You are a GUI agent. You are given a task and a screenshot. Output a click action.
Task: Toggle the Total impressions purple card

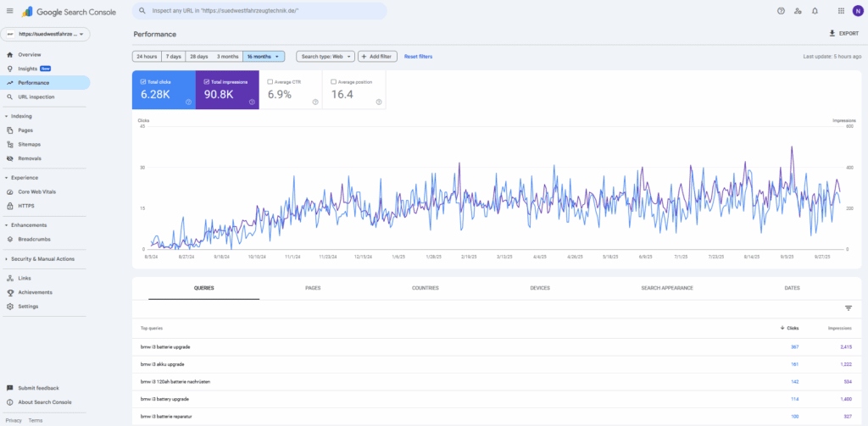click(227, 90)
